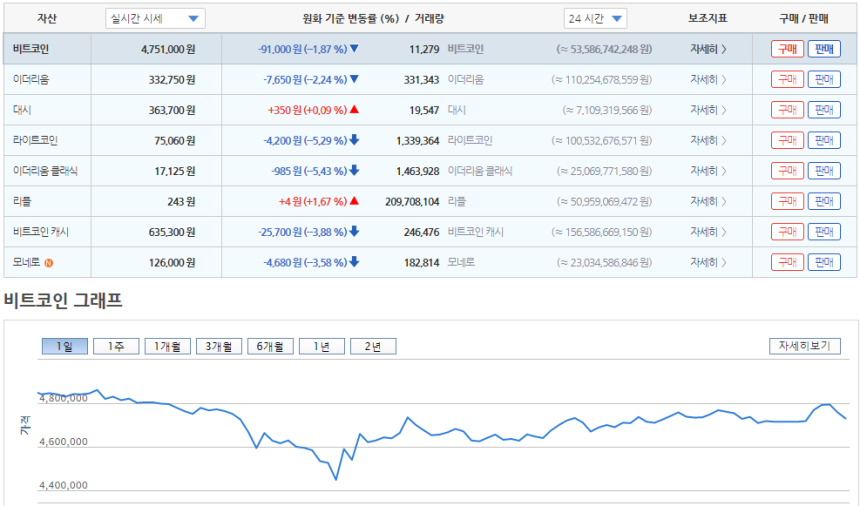Sell 리플 with the 판매 button
The height and width of the screenshot is (506, 860).
[824, 201]
